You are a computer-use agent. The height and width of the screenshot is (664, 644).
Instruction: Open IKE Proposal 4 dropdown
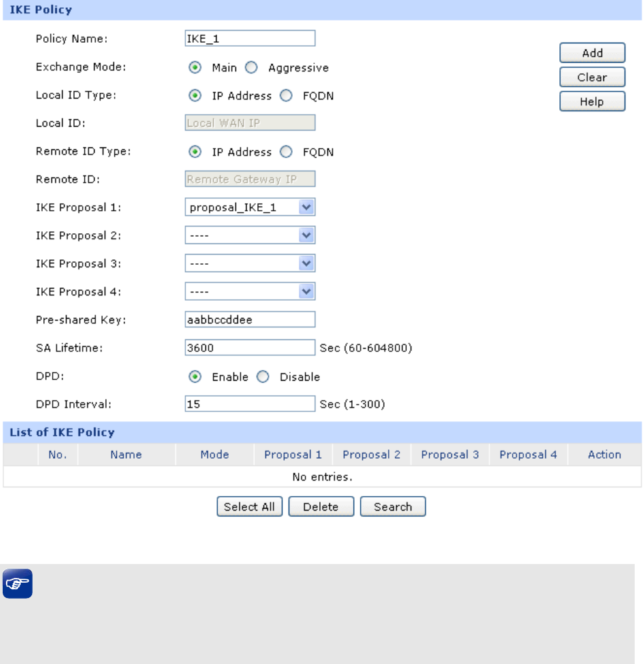(x=250, y=291)
